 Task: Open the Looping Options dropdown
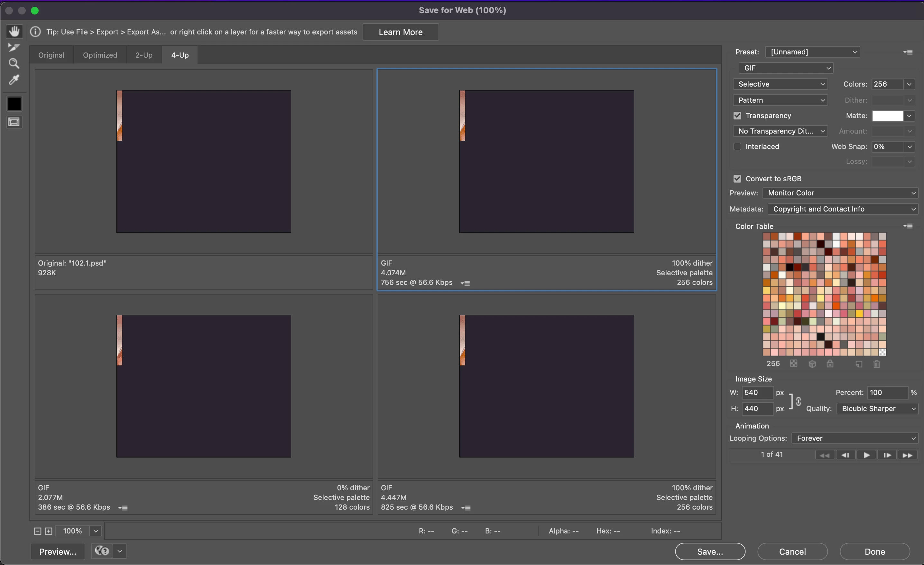click(855, 438)
